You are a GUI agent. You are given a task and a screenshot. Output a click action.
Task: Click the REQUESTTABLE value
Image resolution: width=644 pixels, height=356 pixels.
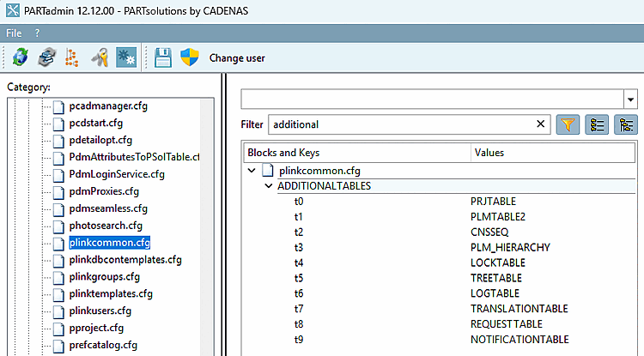point(507,324)
